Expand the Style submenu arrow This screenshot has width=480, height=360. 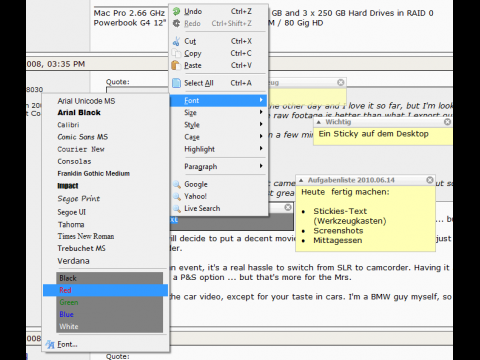261,124
